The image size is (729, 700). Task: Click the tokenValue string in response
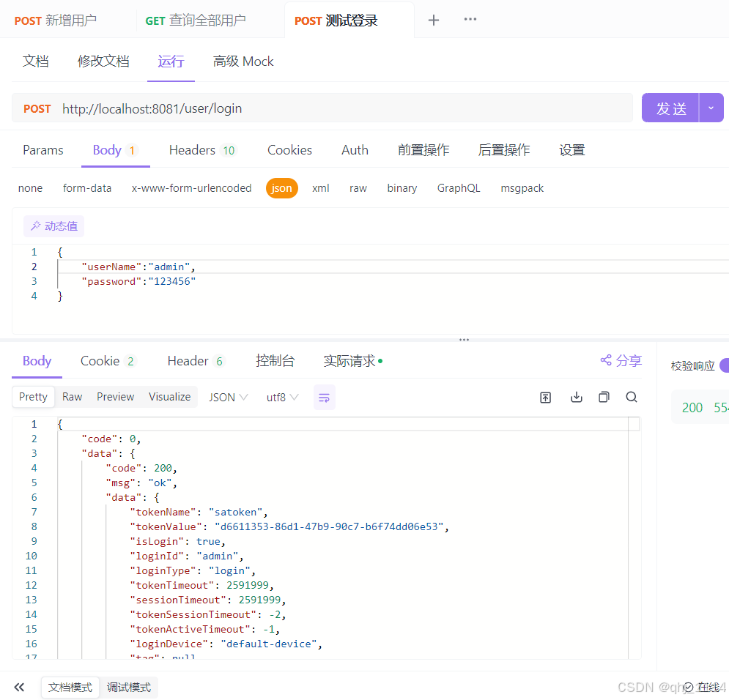(329, 526)
